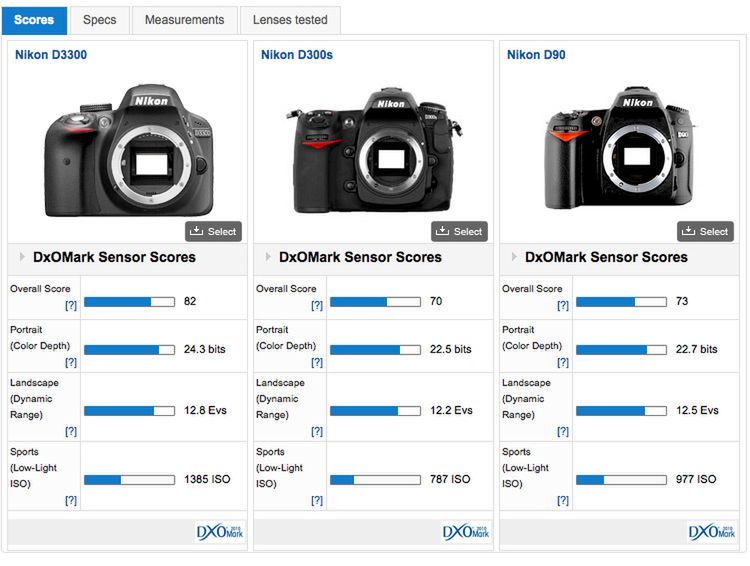Click Portrait (Color Depth) label in D300s column
Image resolution: width=750 pixels, height=566 pixels.
(x=286, y=338)
